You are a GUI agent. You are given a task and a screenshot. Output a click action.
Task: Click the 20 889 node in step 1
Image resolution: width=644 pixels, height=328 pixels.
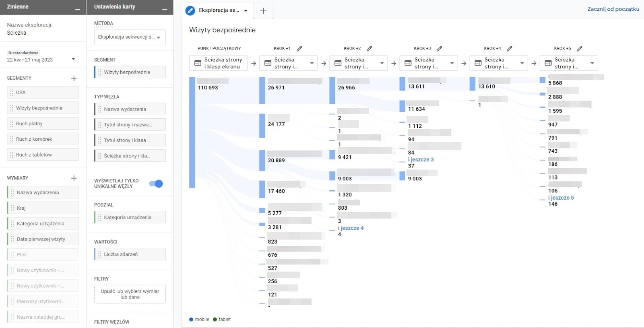262,161
